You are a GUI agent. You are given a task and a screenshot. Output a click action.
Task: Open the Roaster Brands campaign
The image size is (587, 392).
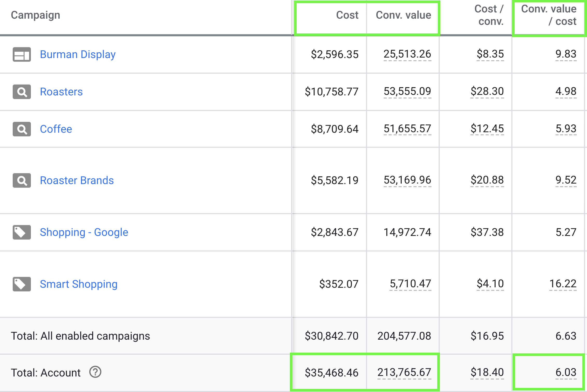pyautogui.click(x=77, y=180)
